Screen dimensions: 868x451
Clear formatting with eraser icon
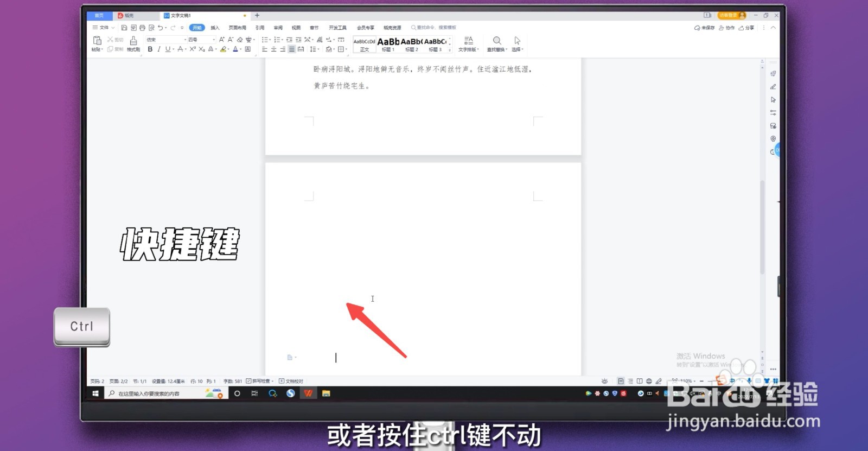pyautogui.click(x=240, y=40)
